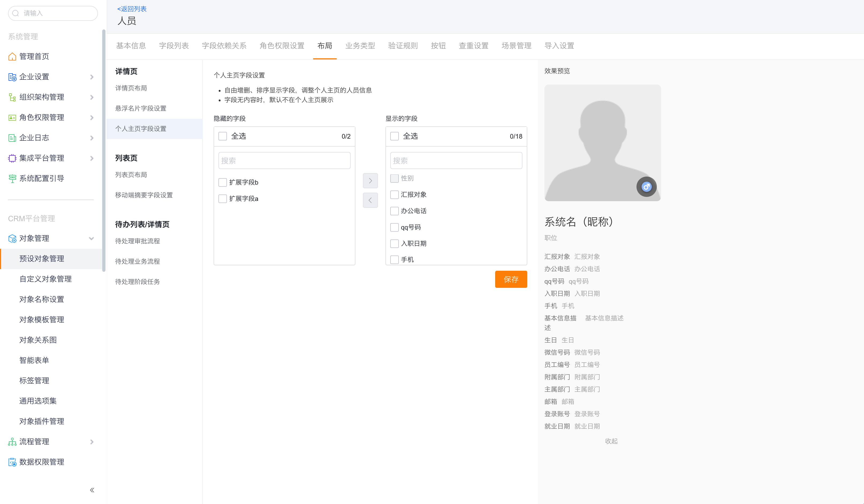Click 收起 to collapse preview fields
This screenshot has height=504, width=864.
coord(611,441)
